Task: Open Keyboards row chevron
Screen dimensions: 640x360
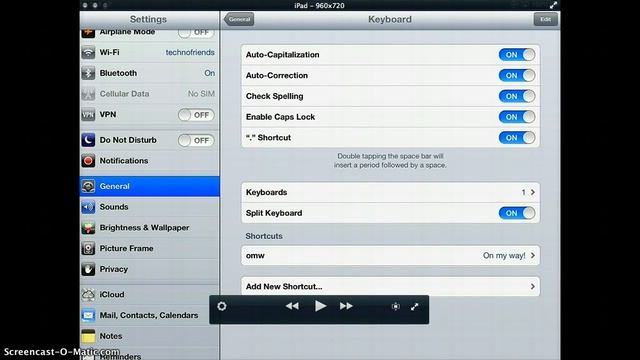Action: click(x=533, y=192)
